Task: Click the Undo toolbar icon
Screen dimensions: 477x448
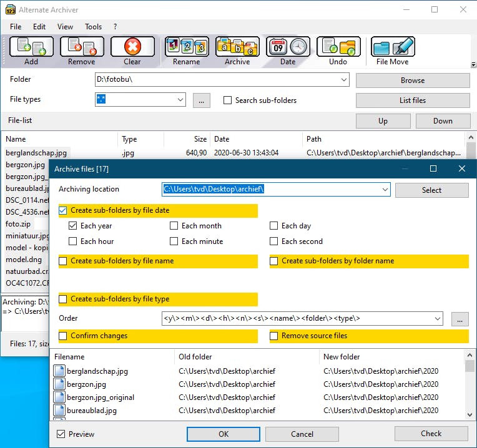Action: pyautogui.click(x=338, y=47)
